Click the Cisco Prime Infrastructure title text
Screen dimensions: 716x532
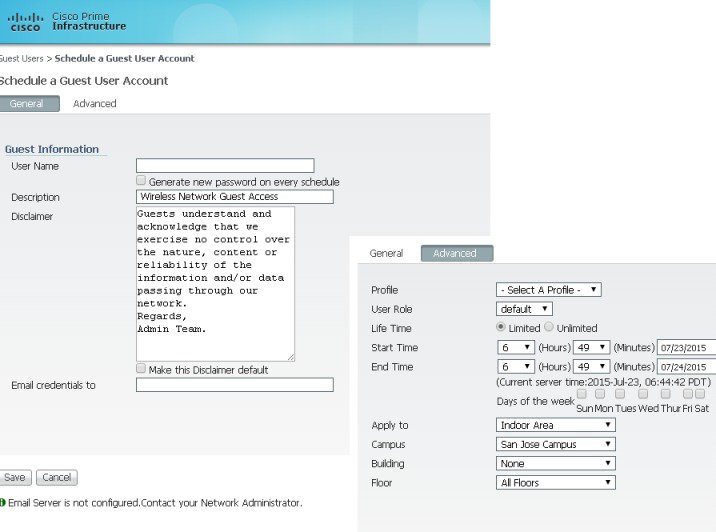pos(89,21)
